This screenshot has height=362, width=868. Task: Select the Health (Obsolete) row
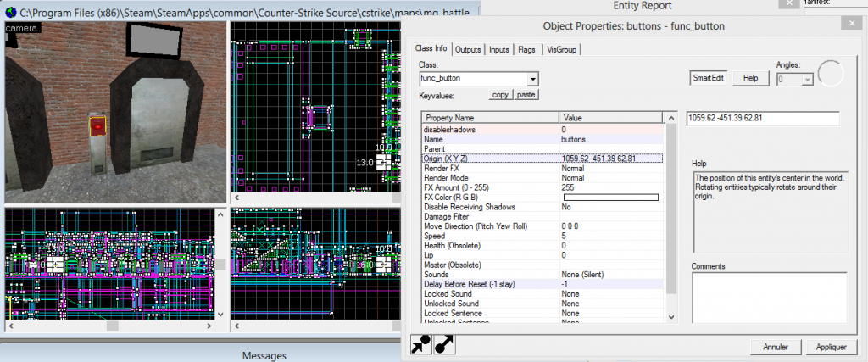[x=542, y=245]
